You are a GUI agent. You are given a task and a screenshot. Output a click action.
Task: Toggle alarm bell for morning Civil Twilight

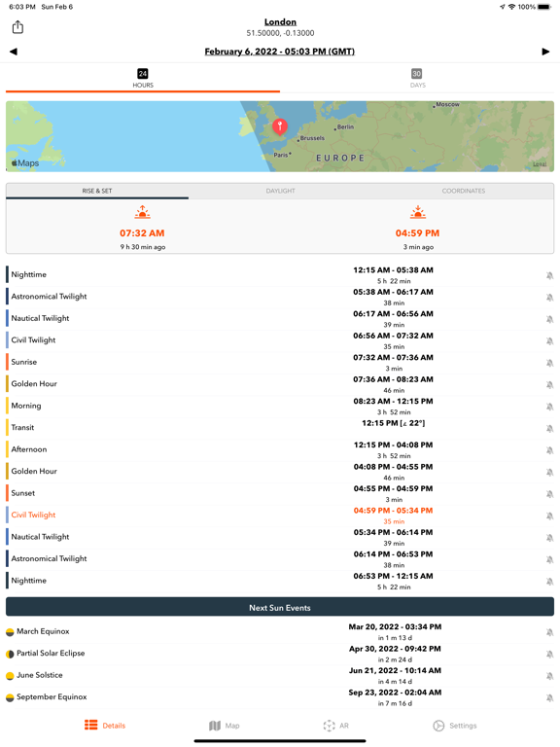pyautogui.click(x=549, y=341)
